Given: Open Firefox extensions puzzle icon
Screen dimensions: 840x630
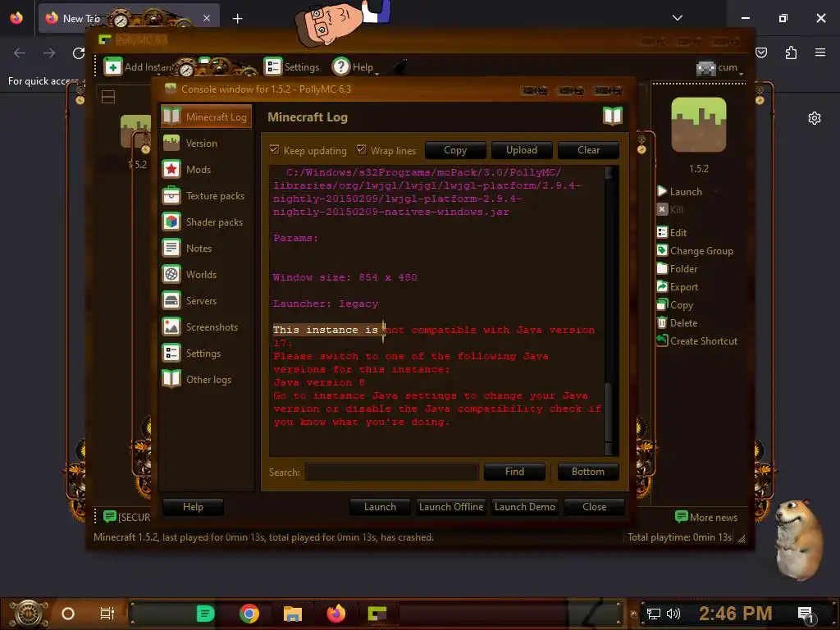Looking at the screenshot, I should tap(791, 52).
